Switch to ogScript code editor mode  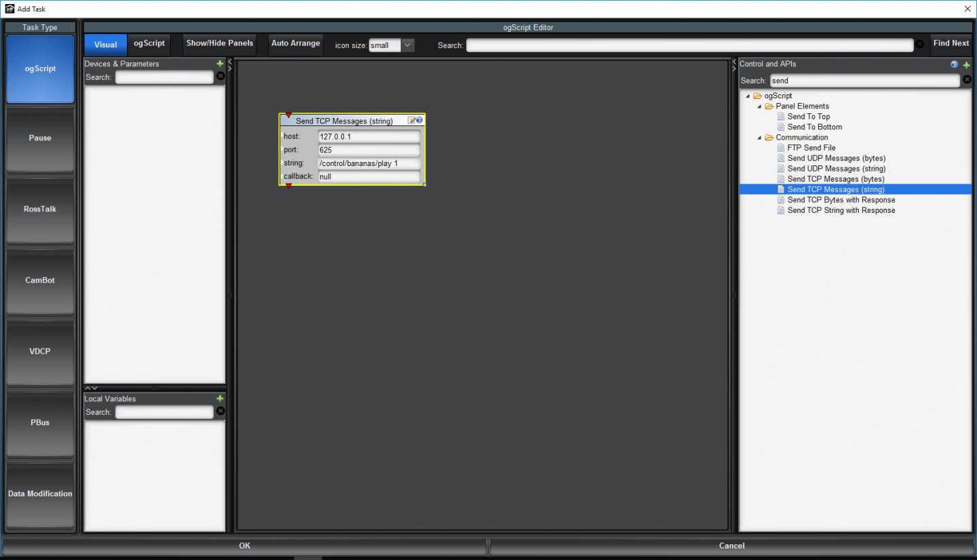[149, 43]
